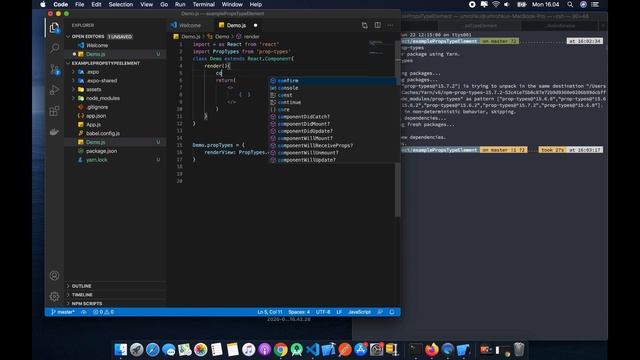This screenshot has width=640, height=360.
Task: Split the editor to the right
Action: pyautogui.click(x=378, y=25)
